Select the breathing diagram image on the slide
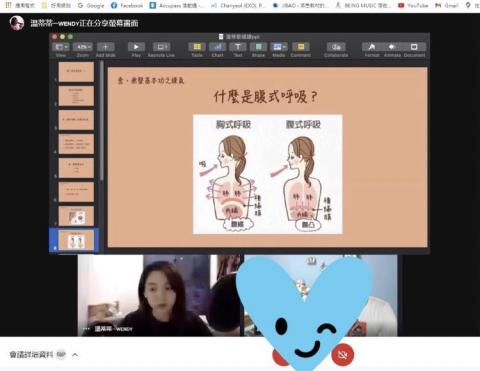The width and height of the screenshot is (480, 371). (x=268, y=174)
